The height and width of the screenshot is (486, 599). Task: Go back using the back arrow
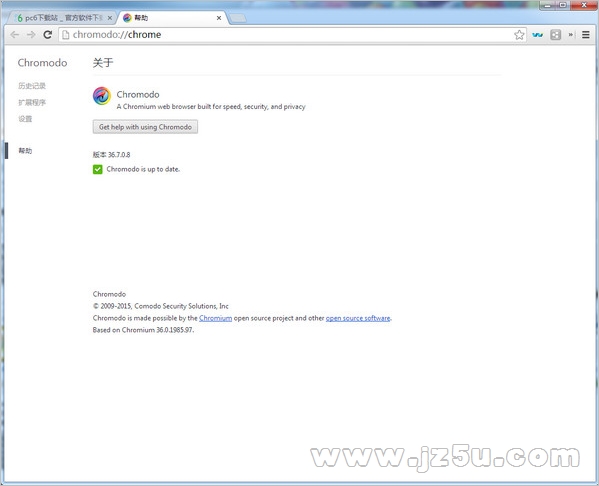pos(15,35)
